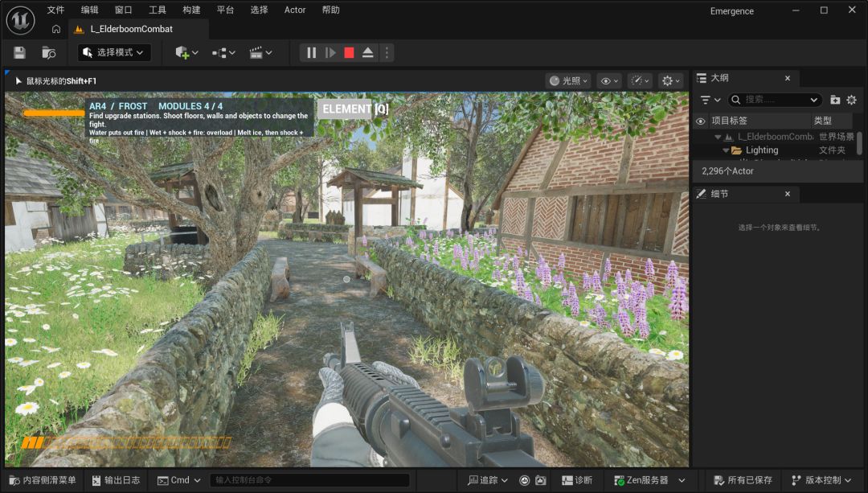Open the 输出日志 output log
The height and width of the screenshot is (493, 868).
117,480
